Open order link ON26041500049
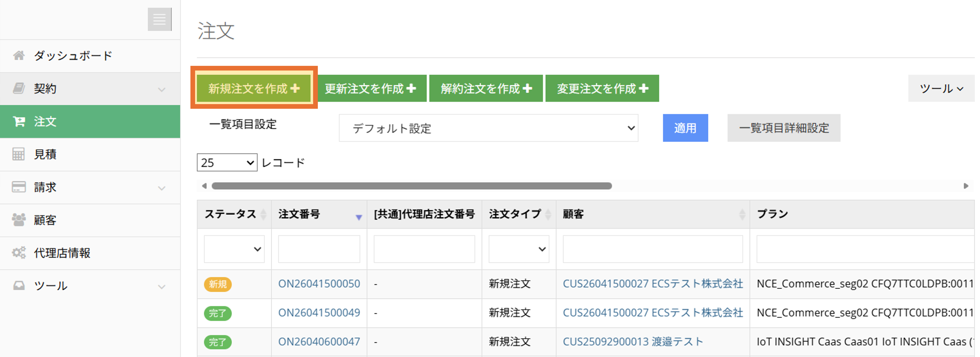This screenshot has height=357, width=980. pos(319,313)
